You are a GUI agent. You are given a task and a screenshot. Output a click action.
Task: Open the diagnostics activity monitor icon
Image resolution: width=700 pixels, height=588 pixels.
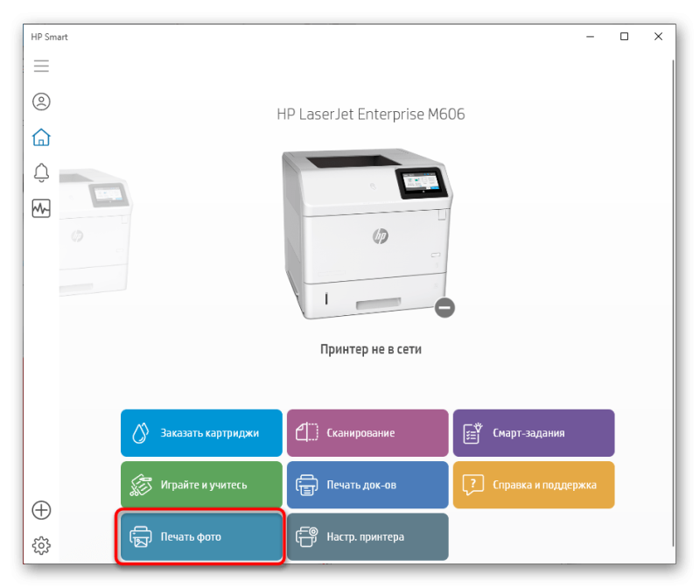(41, 208)
